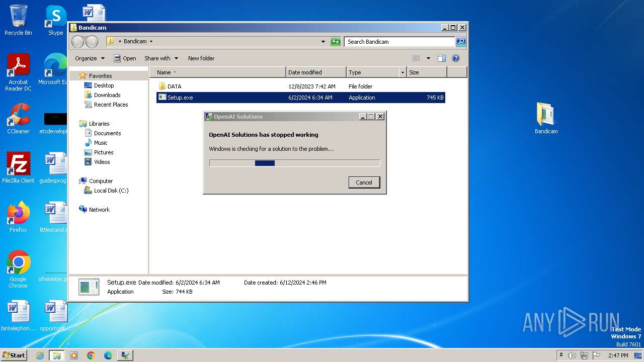Select Favorites in the navigation pane

tap(100, 76)
